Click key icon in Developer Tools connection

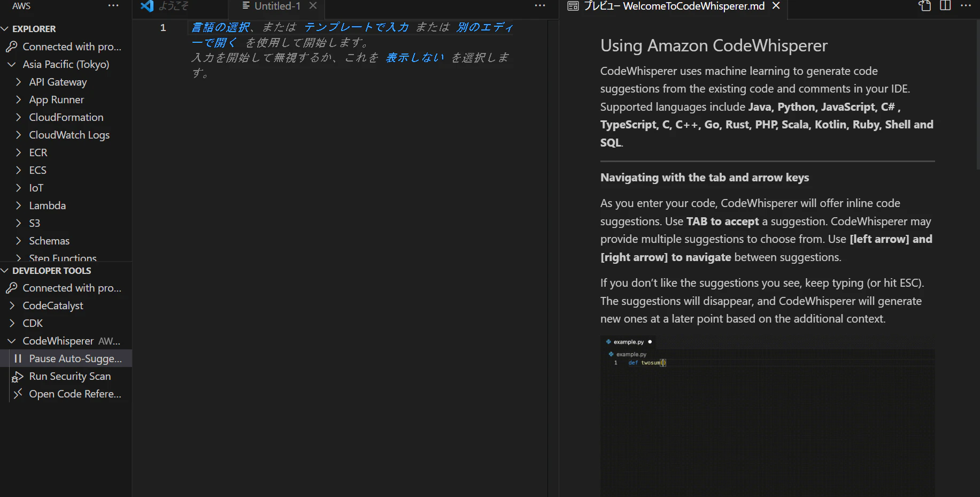point(12,288)
